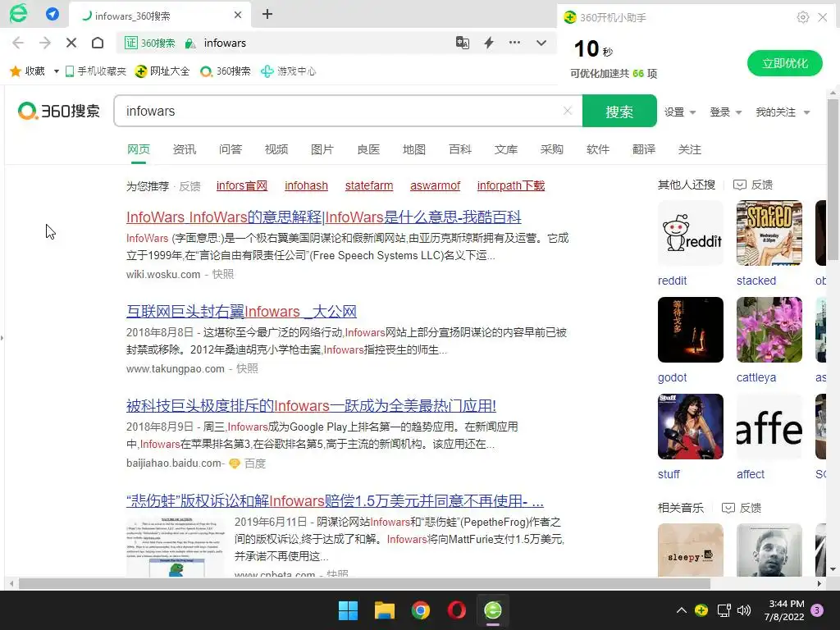Expand the address bar dropdown chevron
Viewport: 840px width, 630px height.
pos(541,43)
